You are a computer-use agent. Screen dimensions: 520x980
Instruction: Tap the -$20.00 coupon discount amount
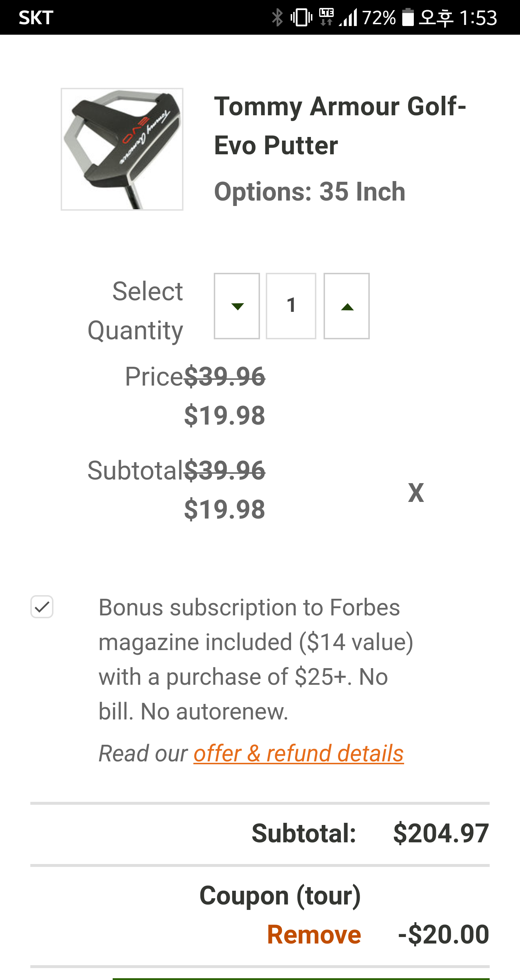[x=443, y=934]
